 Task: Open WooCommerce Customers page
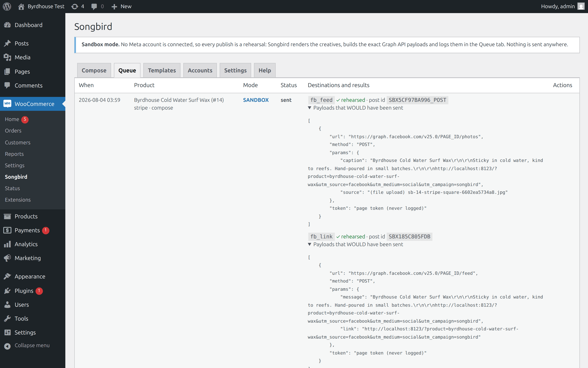point(18,142)
